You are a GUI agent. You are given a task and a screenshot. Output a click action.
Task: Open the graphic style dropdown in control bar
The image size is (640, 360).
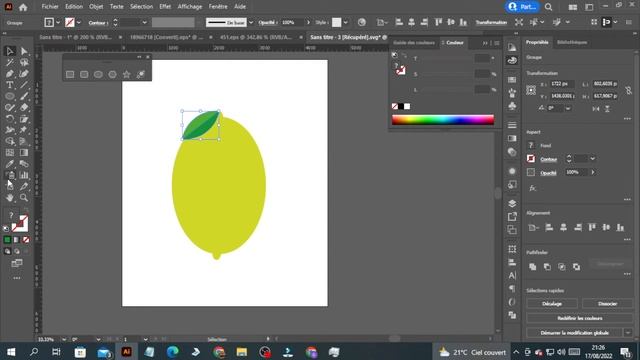tap(346, 22)
